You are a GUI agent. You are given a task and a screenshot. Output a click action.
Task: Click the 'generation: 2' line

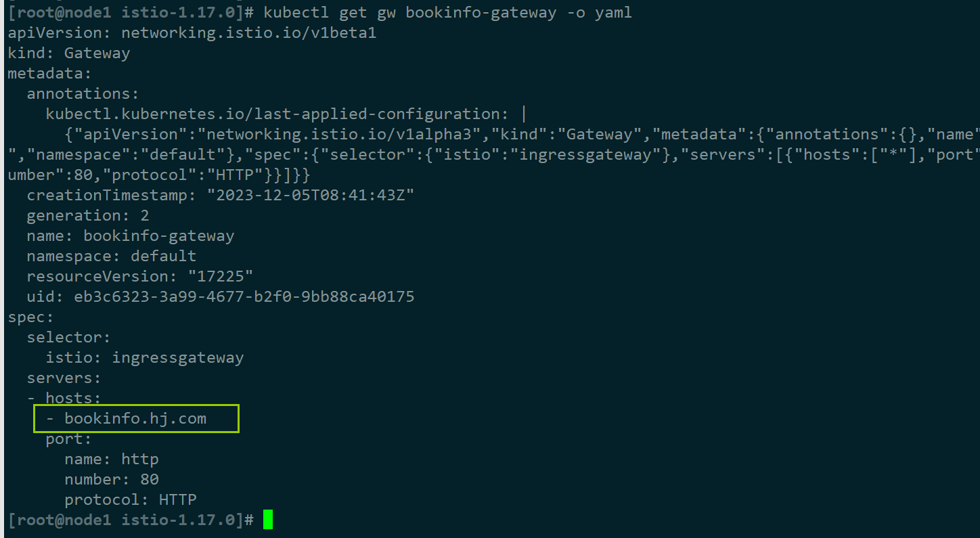[88, 215]
